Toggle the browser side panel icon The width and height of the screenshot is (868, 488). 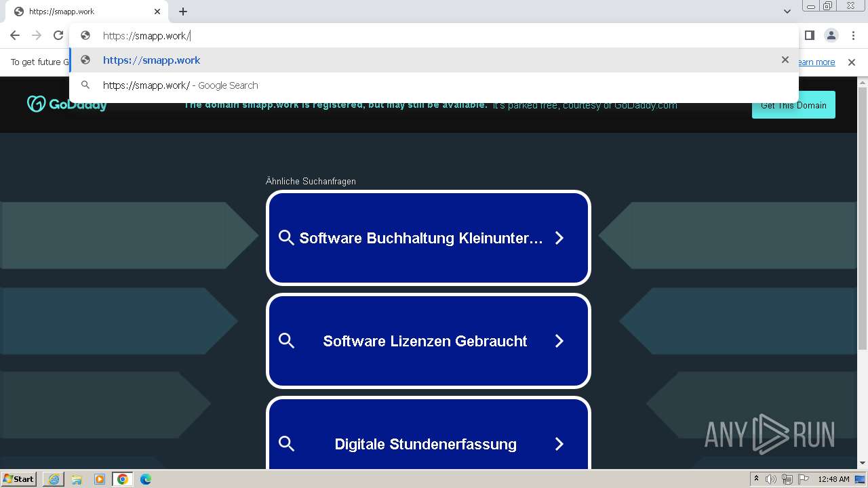point(810,35)
